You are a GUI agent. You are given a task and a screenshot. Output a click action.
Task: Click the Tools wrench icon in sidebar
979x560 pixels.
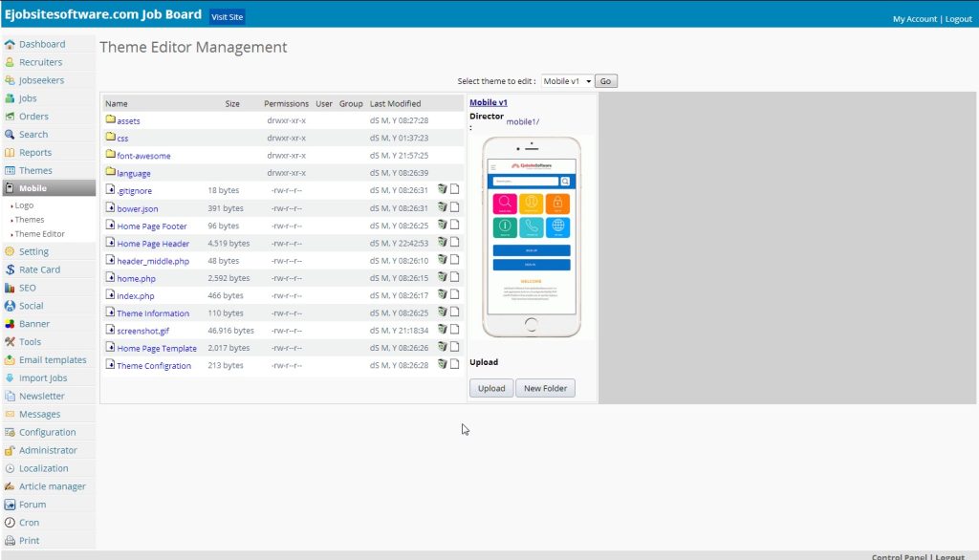point(10,342)
